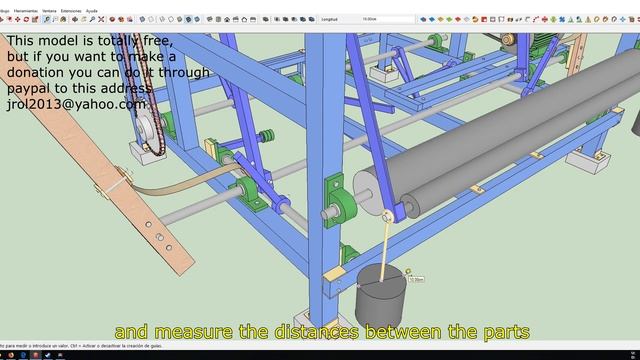Open the Ayuda menu
The image size is (640, 360).
[x=91, y=11]
